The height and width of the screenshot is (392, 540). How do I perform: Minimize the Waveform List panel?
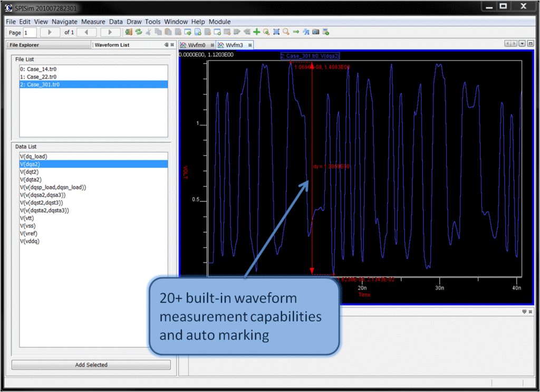click(x=166, y=45)
